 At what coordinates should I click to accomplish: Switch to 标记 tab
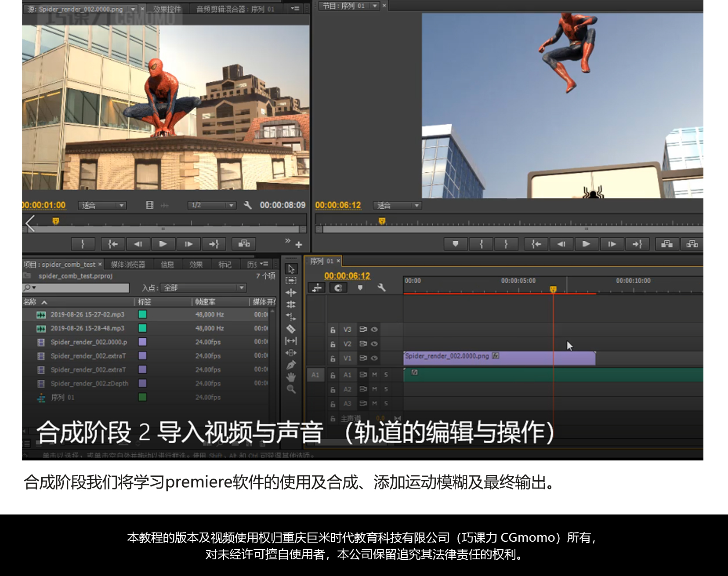[x=225, y=264]
